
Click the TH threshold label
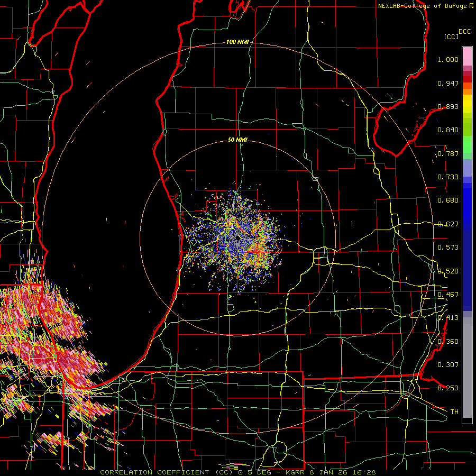(454, 412)
